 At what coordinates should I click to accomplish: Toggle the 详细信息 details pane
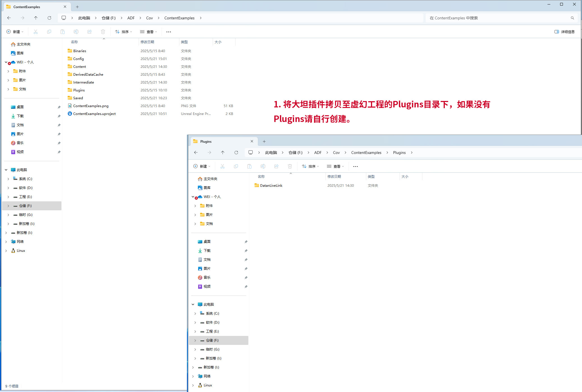point(564,32)
